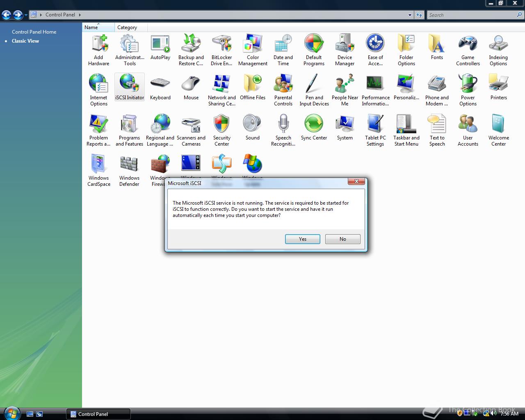Open Windows Defender icon
Viewport: 525px width, 420px height.
130,170
